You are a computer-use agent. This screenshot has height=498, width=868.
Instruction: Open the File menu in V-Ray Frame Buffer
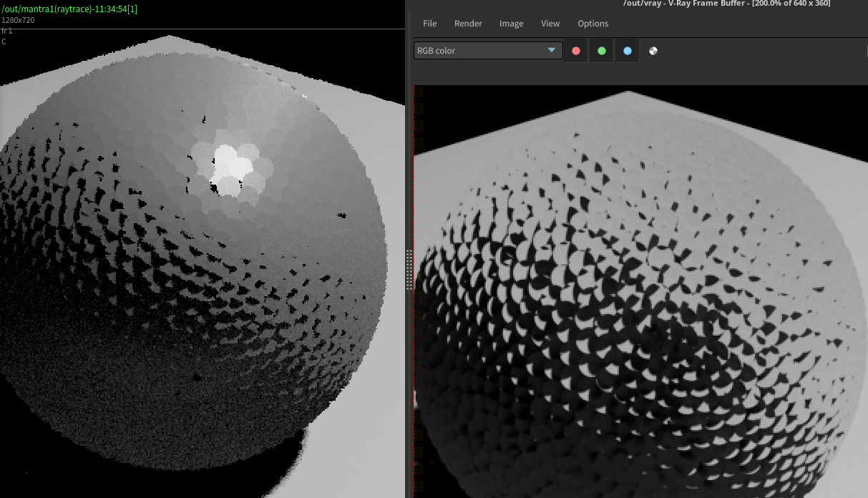click(429, 24)
